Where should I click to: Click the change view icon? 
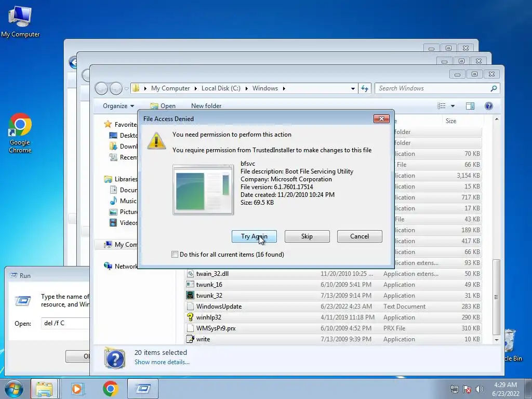442,106
